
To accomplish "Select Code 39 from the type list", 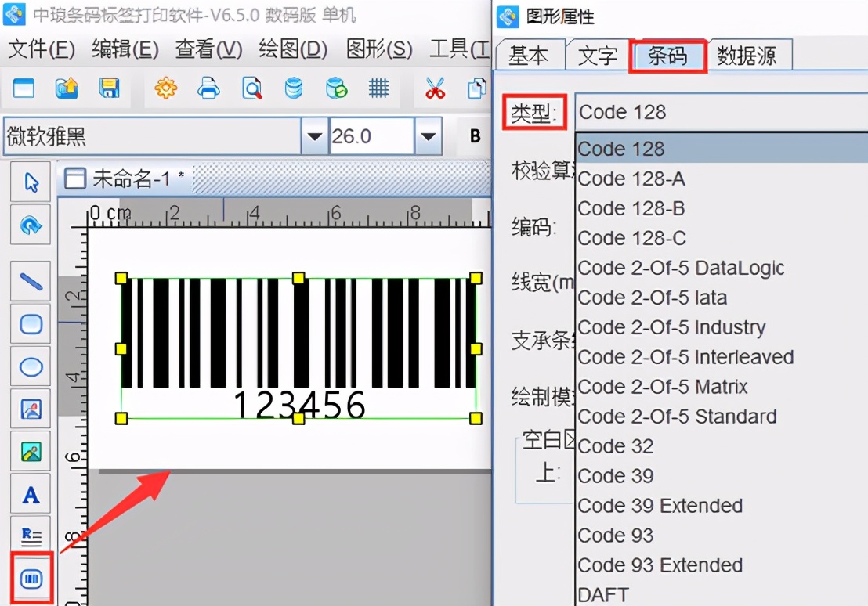I will pos(616,476).
